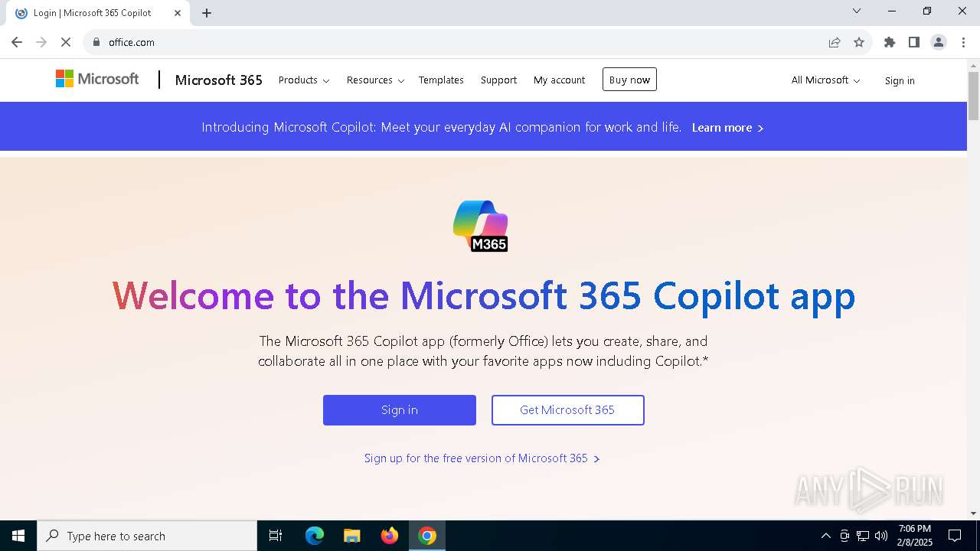Click Chrome icon on taskbar
The height and width of the screenshot is (551, 980).
[427, 536]
